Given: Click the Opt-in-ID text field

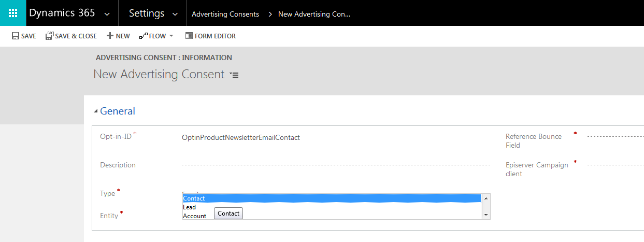Looking at the screenshot, I should point(332,137).
